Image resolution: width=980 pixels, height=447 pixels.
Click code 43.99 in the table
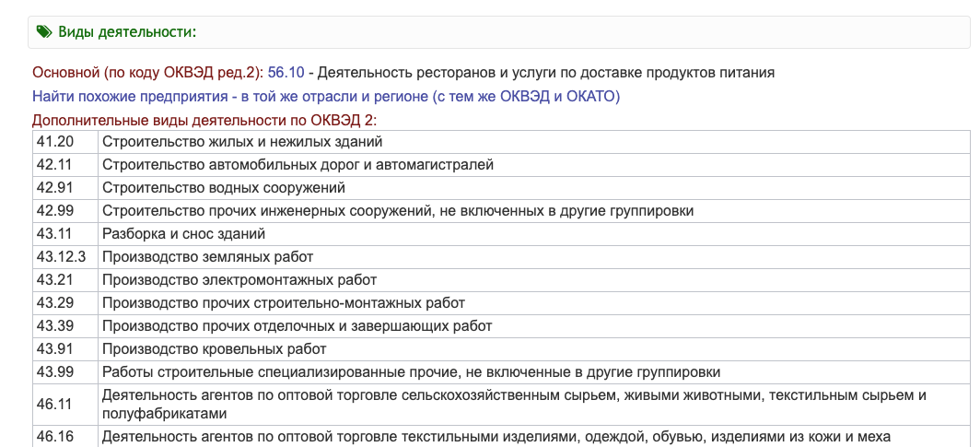tap(54, 372)
